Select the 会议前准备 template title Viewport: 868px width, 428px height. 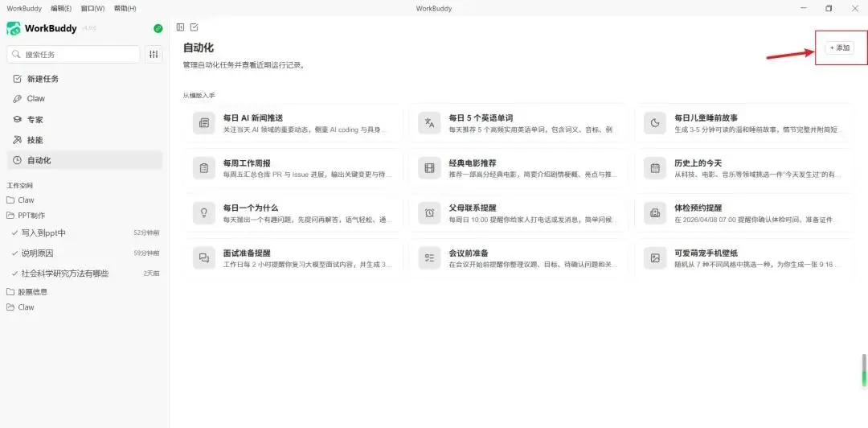pyautogui.click(x=469, y=253)
